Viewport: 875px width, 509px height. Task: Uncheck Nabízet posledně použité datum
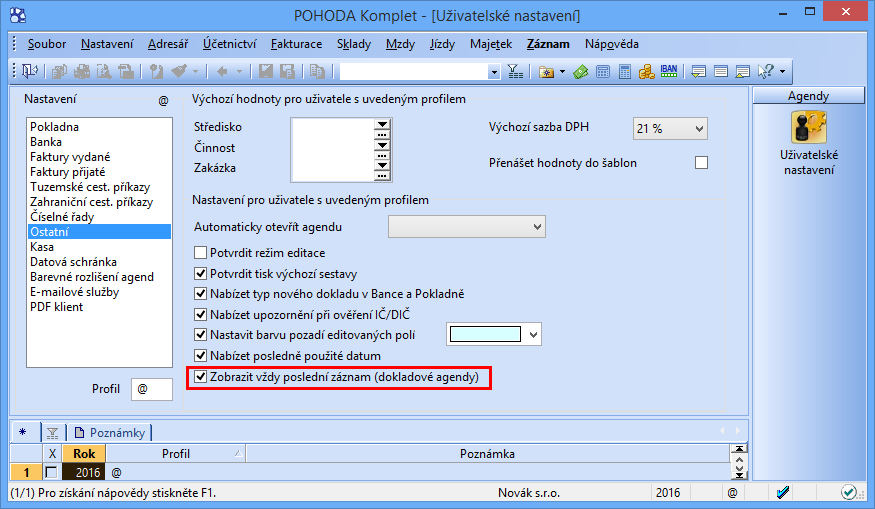[x=200, y=356]
